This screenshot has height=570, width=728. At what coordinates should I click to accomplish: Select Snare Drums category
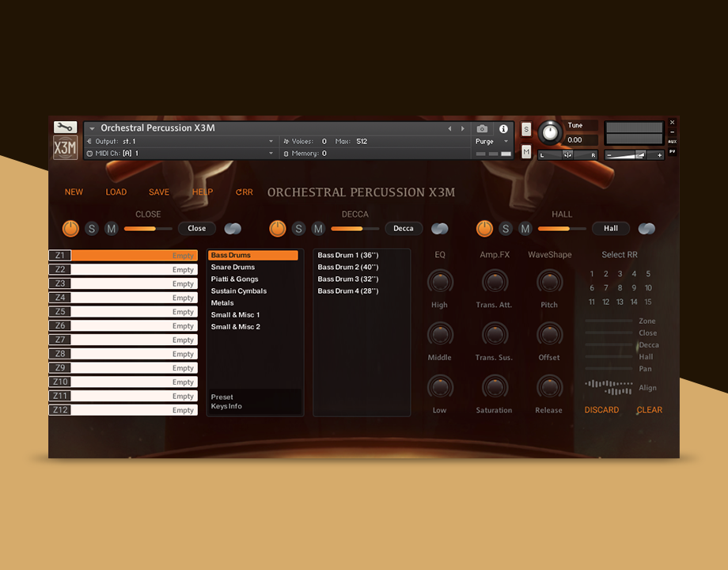(x=233, y=268)
